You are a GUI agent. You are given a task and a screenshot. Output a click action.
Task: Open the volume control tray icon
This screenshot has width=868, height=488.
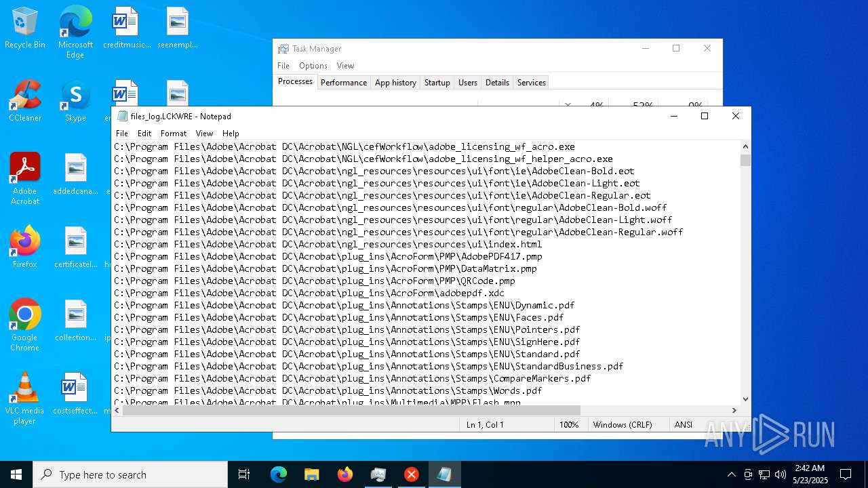click(x=781, y=474)
